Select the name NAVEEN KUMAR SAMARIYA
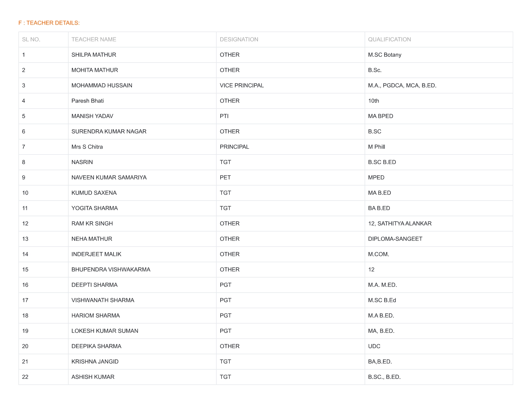Image resolution: width=532 pixels, height=411 pixels. 109,178
